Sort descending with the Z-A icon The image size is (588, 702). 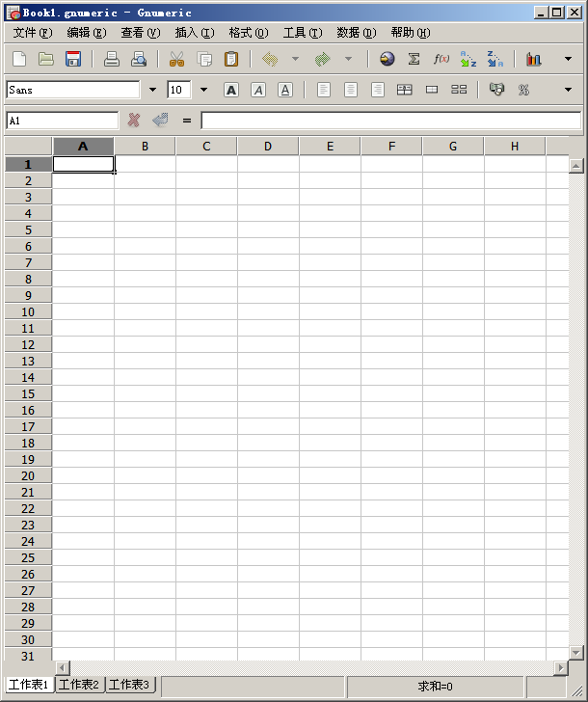(x=494, y=59)
